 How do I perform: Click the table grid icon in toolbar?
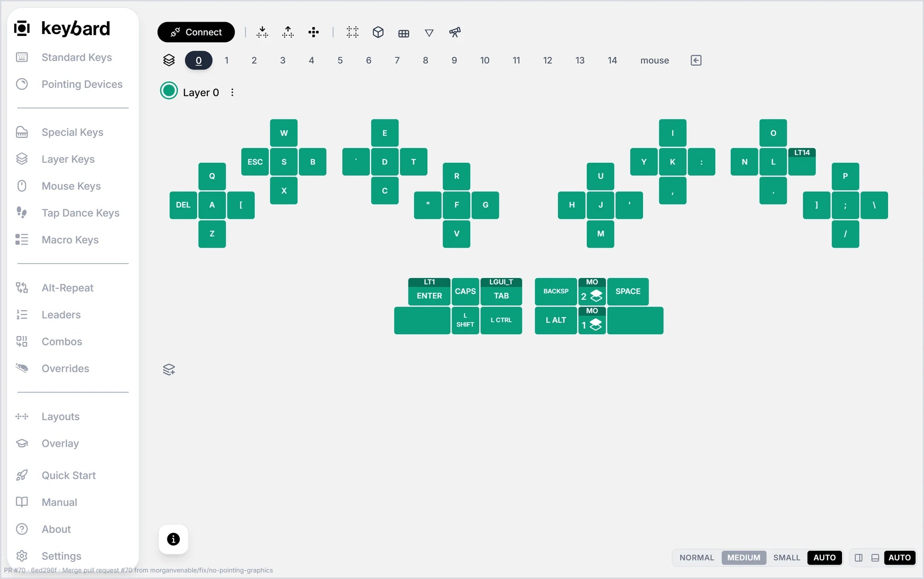point(404,33)
